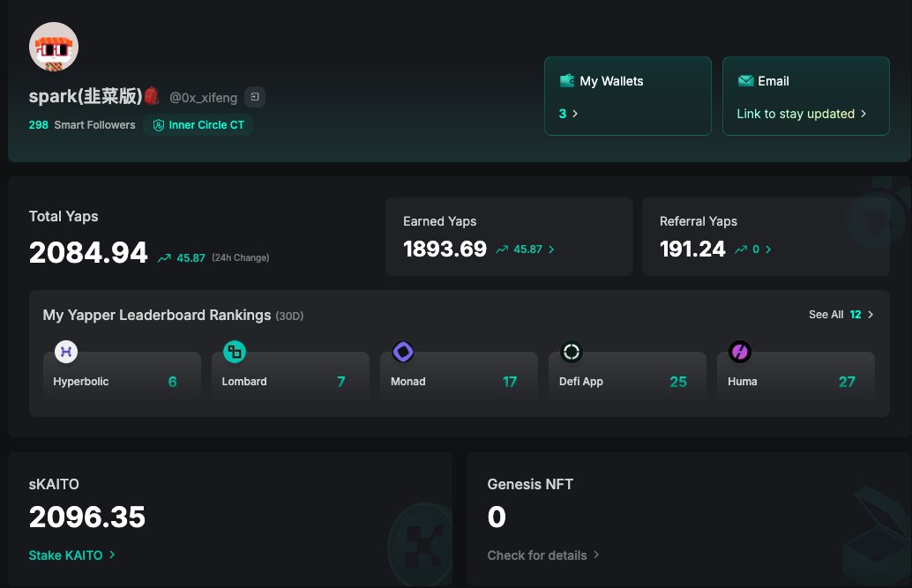The height and width of the screenshot is (588, 912).
Task: Click the red backpack emoji after the username
Action: pyautogui.click(x=152, y=95)
